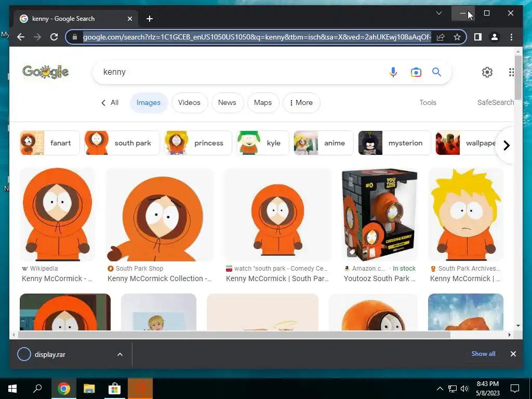Open the Office app on the taskbar
The image size is (532, 399).
click(140, 389)
